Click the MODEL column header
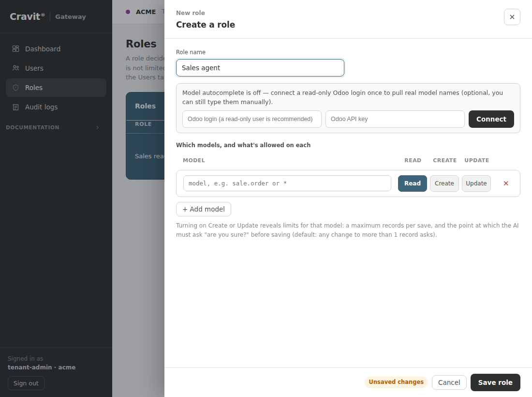Screen dimensions: 532x397 click(194, 160)
